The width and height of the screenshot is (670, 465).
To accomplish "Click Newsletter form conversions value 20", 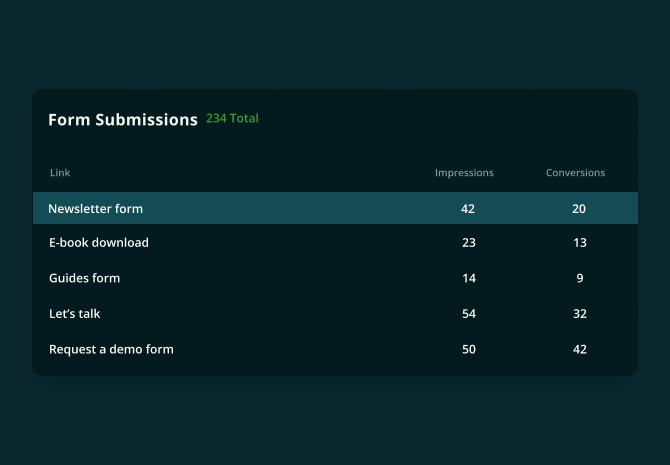I will pyautogui.click(x=579, y=209).
